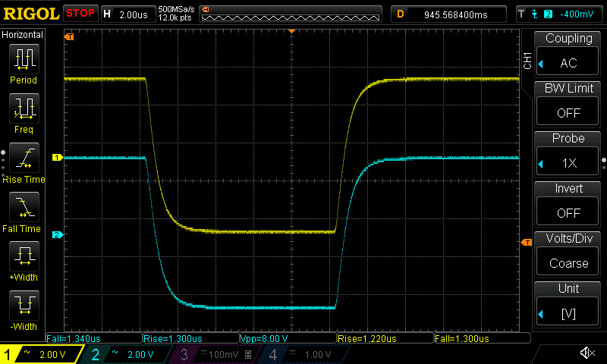607x364 pixels.
Task: Click the Horizontal menu header
Action: pos(23,35)
